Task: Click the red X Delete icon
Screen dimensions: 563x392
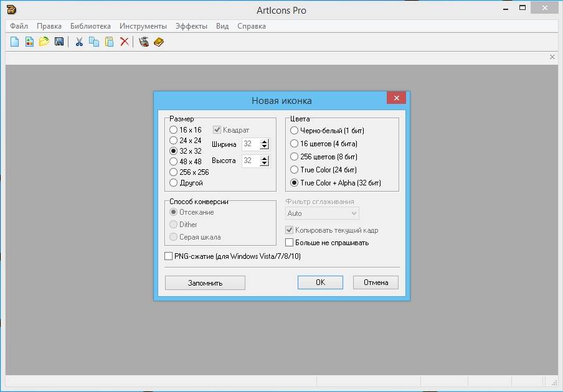Action: tap(124, 42)
